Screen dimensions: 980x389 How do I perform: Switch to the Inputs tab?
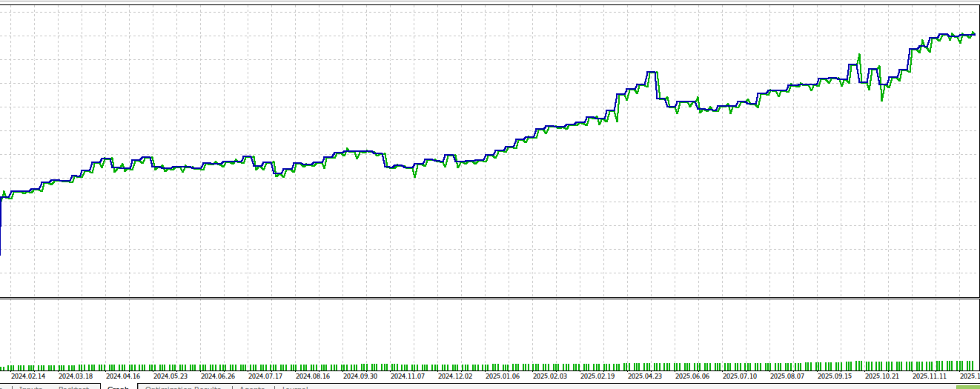(31, 388)
